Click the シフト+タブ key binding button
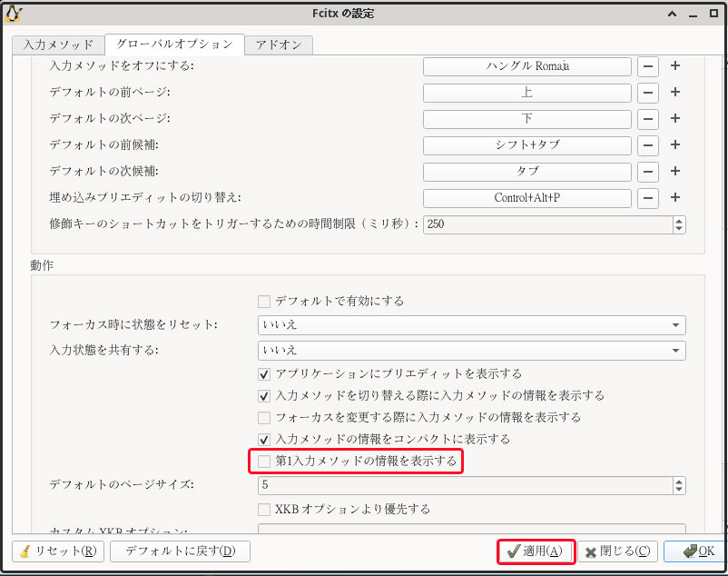 point(527,145)
